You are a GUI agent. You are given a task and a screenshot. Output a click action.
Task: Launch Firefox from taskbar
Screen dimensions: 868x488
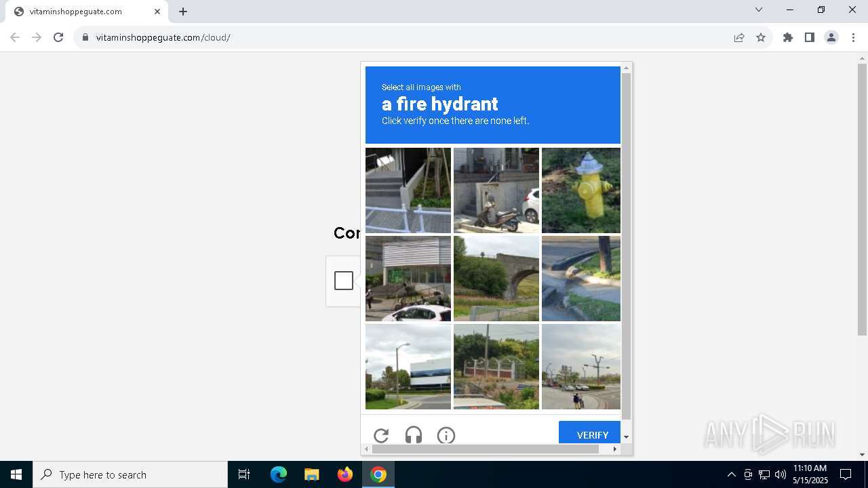click(345, 474)
